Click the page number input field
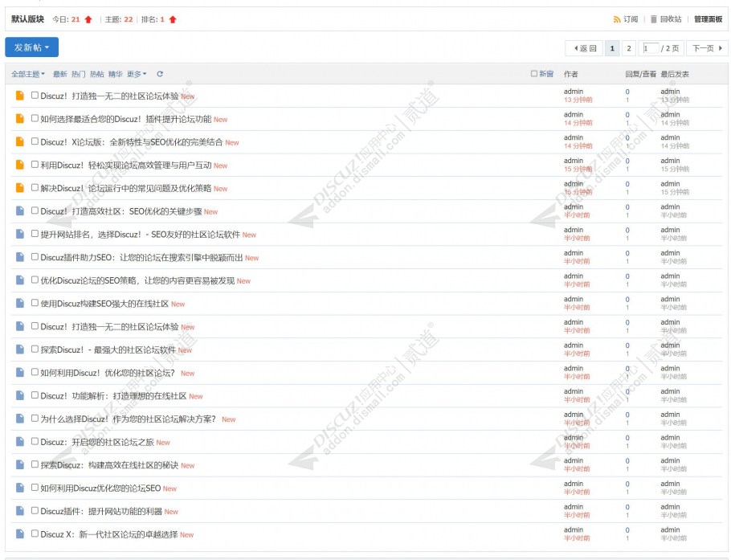The width and height of the screenshot is (731, 560). click(651, 48)
